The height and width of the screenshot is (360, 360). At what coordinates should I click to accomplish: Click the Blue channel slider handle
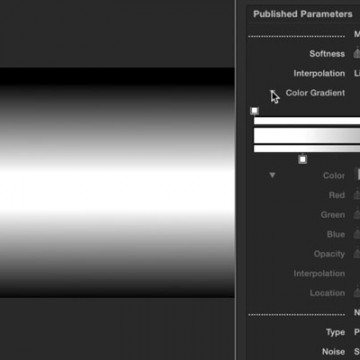pyautogui.click(x=357, y=234)
